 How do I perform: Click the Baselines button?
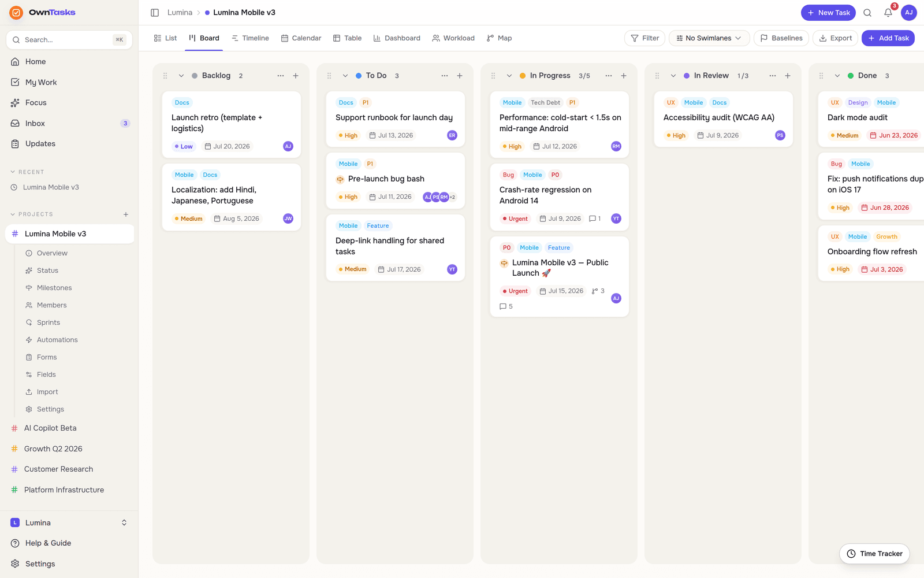781,38
